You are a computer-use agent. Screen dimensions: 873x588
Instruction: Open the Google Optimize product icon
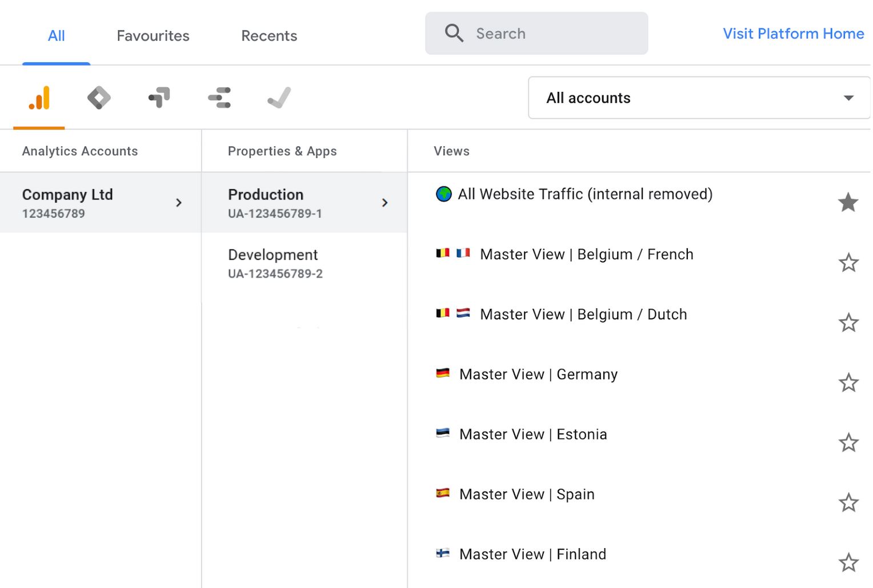pos(159,98)
